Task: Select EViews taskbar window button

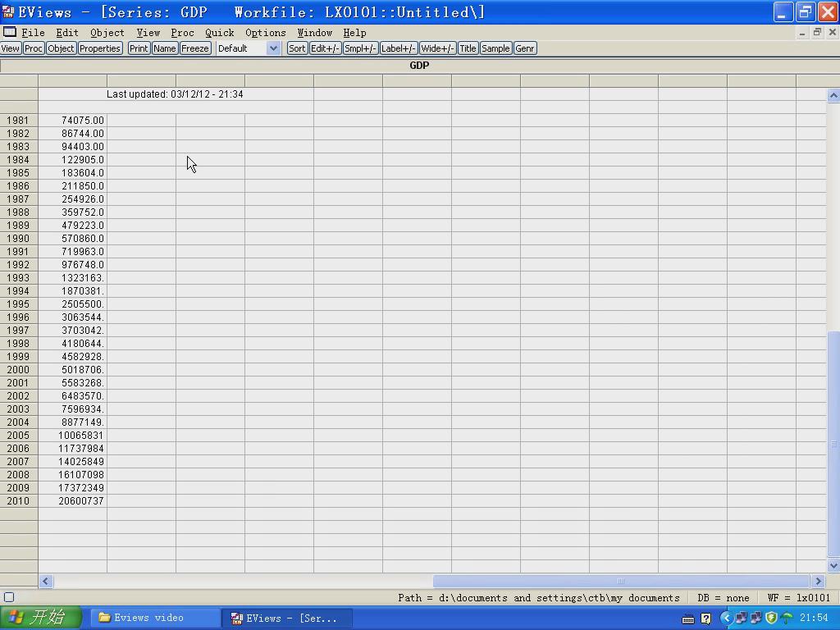Action: click(x=286, y=618)
